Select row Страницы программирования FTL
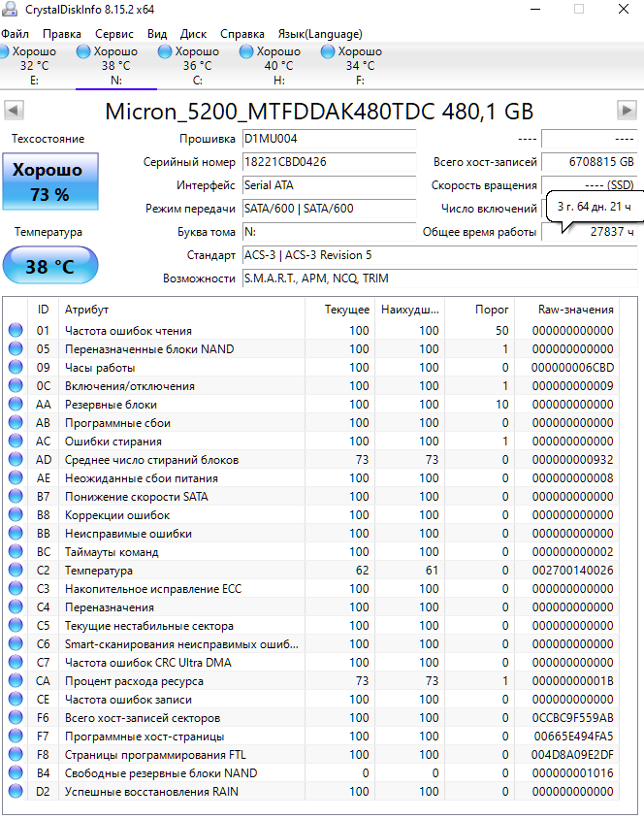Image resolution: width=644 pixels, height=819 pixels. pyautogui.click(x=312, y=754)
